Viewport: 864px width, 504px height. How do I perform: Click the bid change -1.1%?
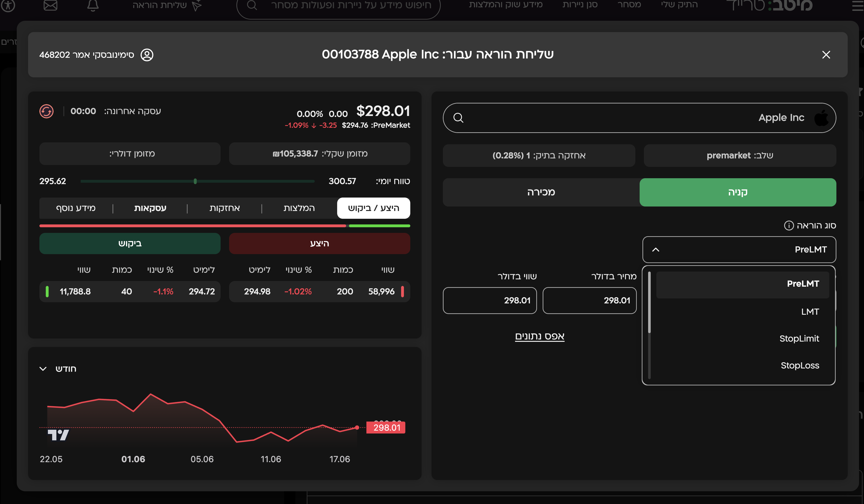pyautogui.click(x=163, y=292)
